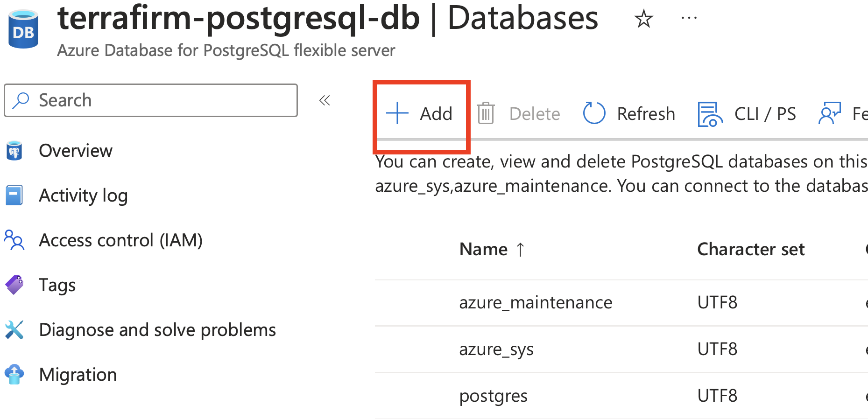Select the azure_sys database row
The height and width of the screenshot is (419, 868).
[x=496, y=349]
